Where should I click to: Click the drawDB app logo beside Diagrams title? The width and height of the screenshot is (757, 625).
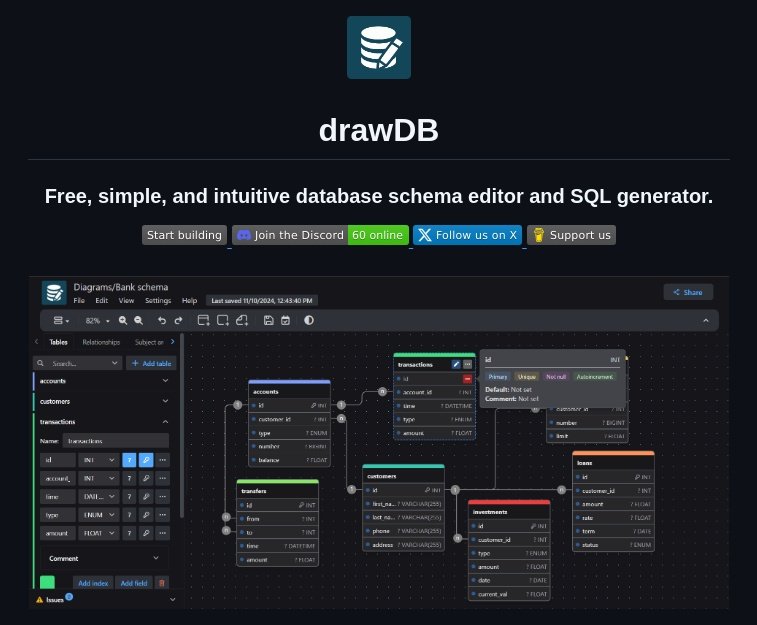coord(54,293)
